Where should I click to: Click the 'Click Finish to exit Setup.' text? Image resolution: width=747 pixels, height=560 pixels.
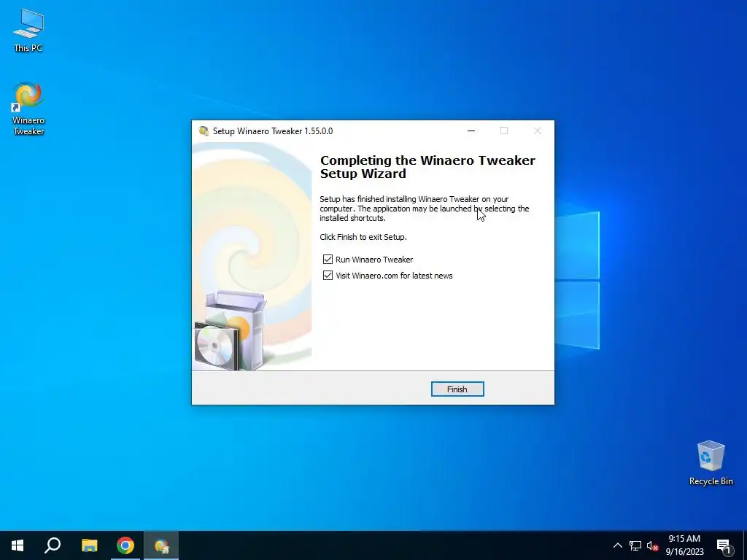(363, 237)
